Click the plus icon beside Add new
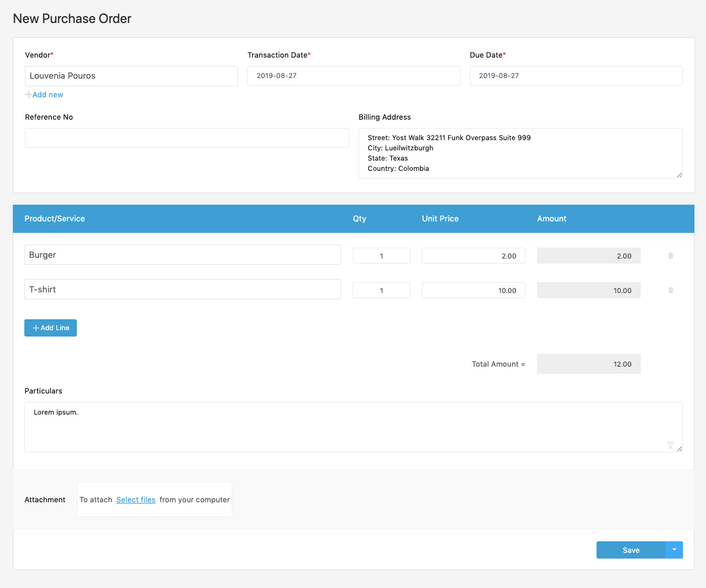 (28, 95)
